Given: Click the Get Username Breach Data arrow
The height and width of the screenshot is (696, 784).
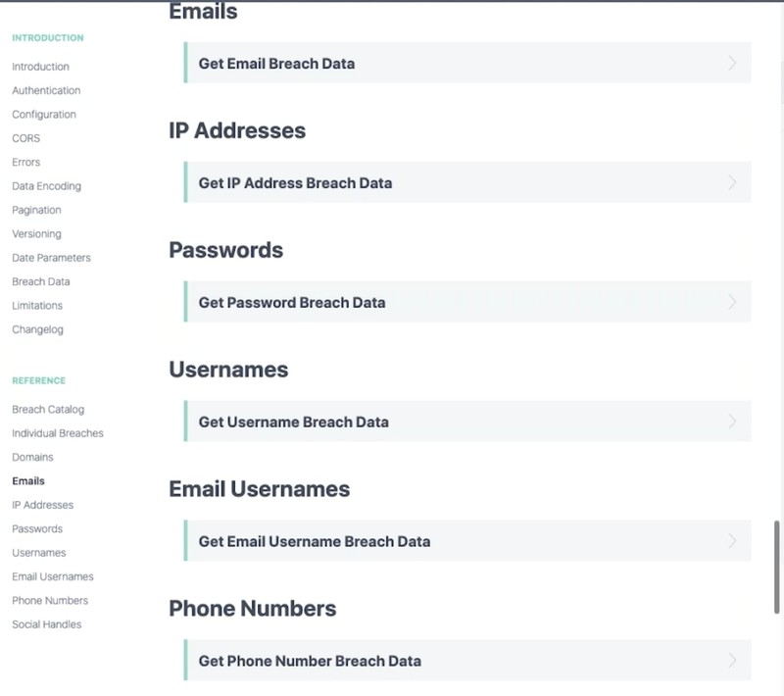Looking at the screenshot, I should 732,423.
